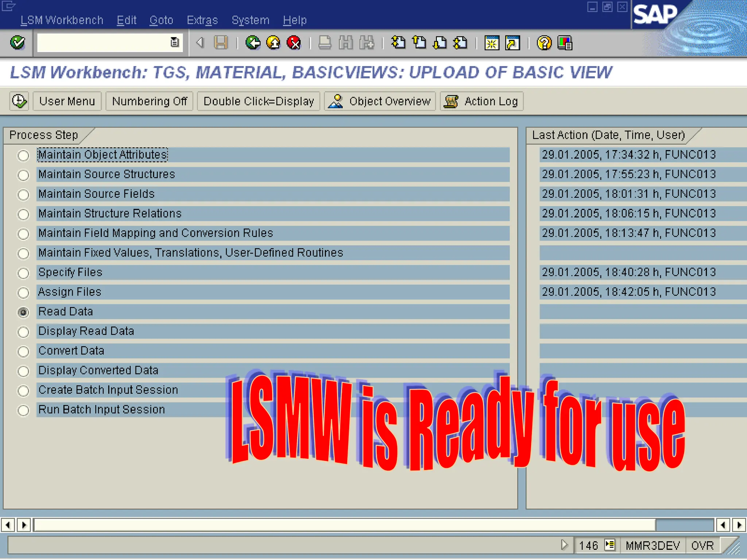
Task: Open the system info selector beside 146
Action: click(610, 545)
